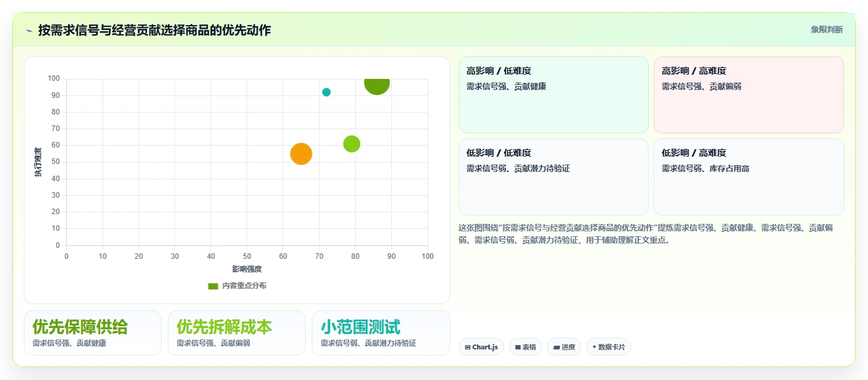Select the 高影响 / 高难度 quadrant card
The image size is (868, 380).
coord(749,95)
